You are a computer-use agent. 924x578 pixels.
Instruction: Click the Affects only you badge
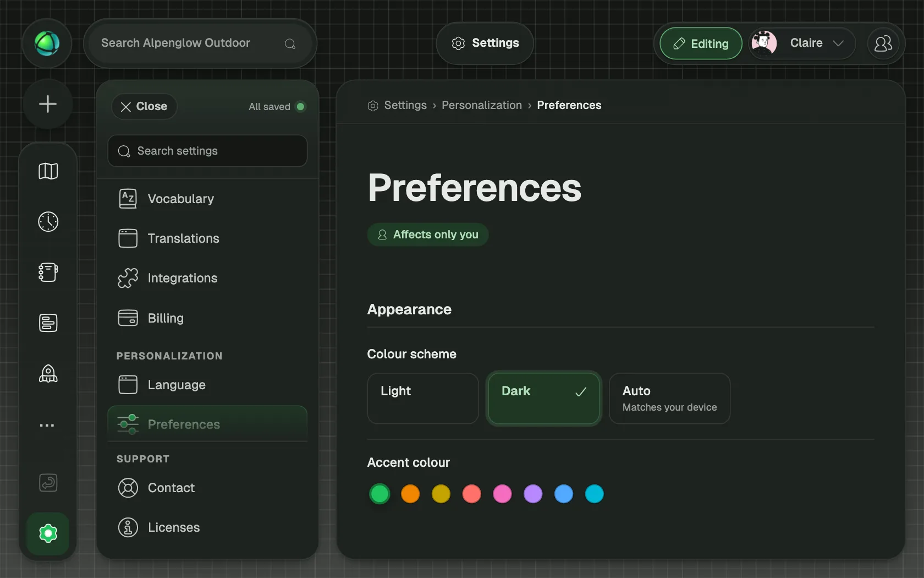[428, 235]
